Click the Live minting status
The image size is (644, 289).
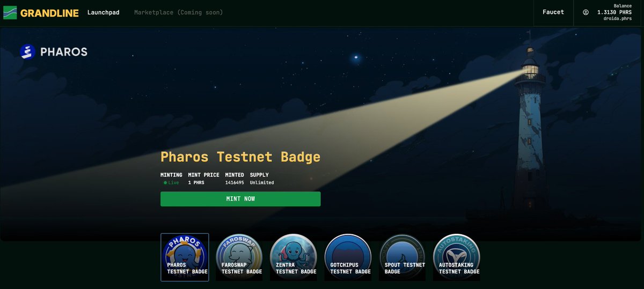point(171,183)
